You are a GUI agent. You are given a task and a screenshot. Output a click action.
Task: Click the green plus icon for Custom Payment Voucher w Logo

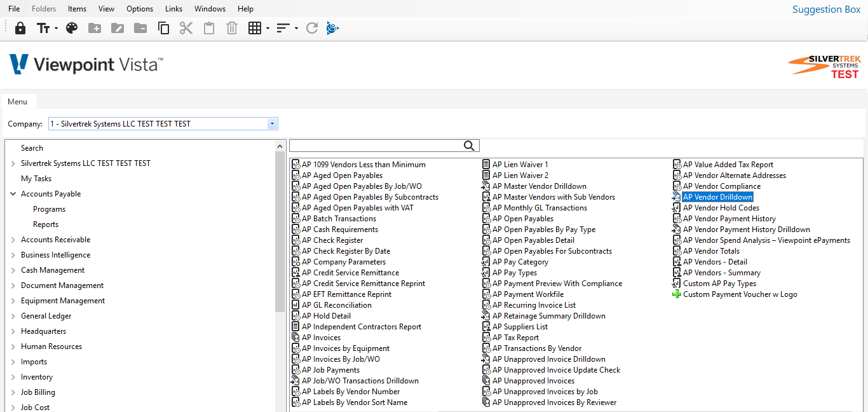[x=677, y=294]
